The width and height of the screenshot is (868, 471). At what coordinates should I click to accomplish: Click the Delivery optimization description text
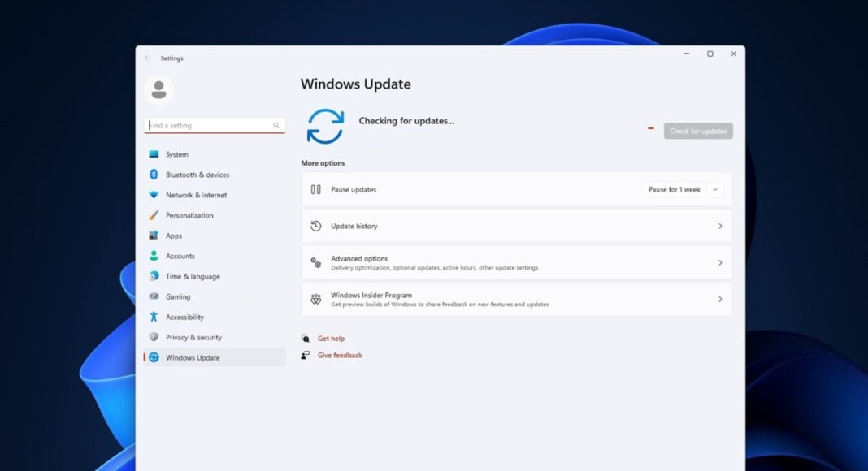click(434, 267)
